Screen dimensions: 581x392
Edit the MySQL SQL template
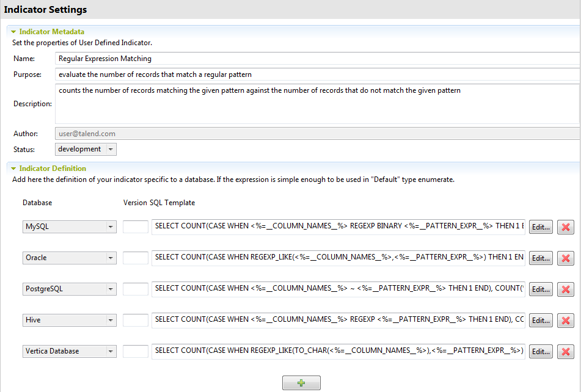(x=540, y=227)
